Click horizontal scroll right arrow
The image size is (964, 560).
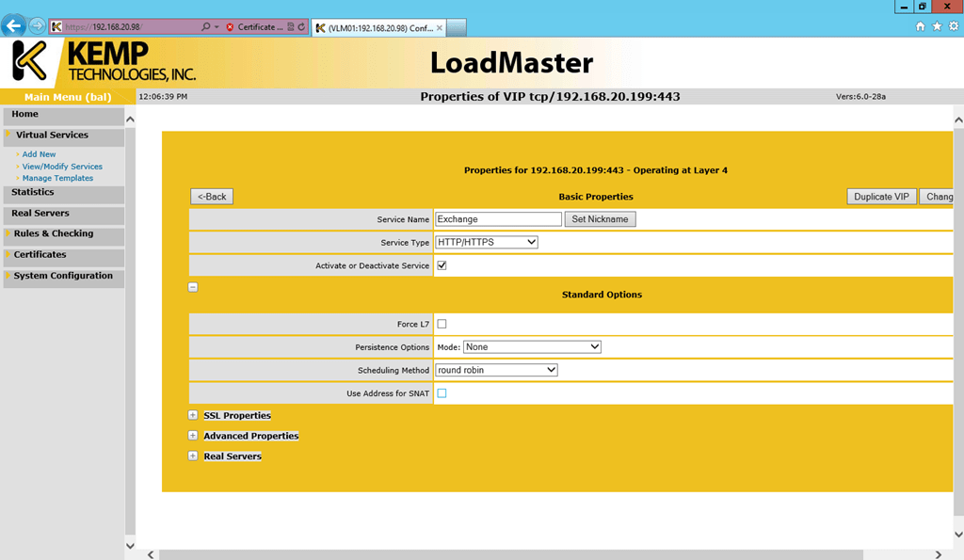click(x=939, y=554)
